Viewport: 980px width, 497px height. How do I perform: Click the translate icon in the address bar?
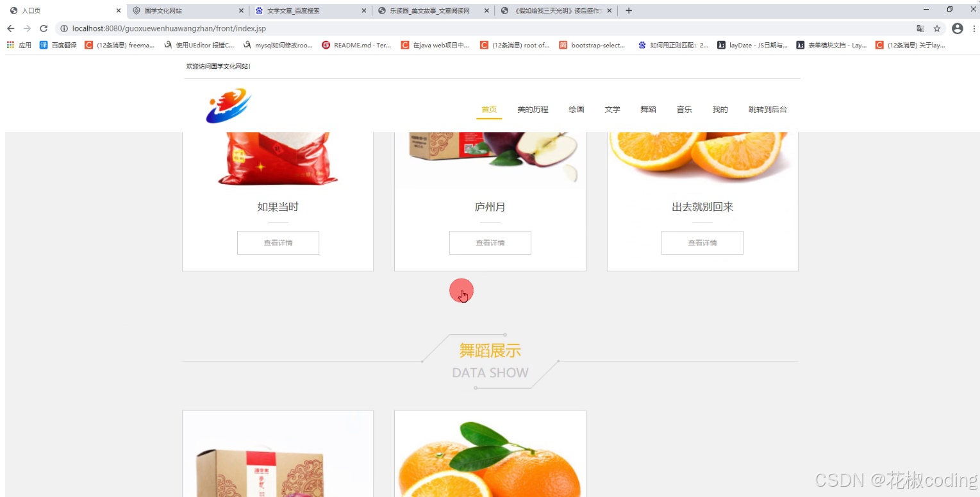pos(920,28)
